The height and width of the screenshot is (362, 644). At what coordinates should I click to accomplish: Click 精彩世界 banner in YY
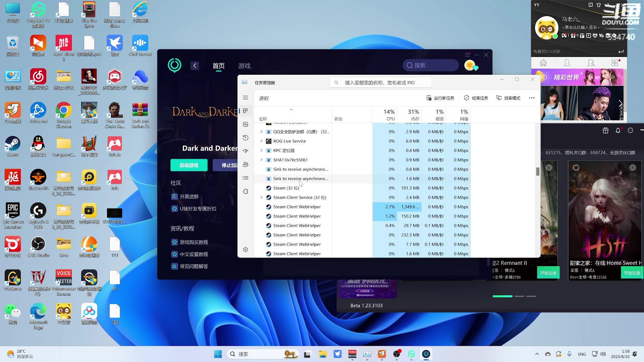[x=578, y=77]
